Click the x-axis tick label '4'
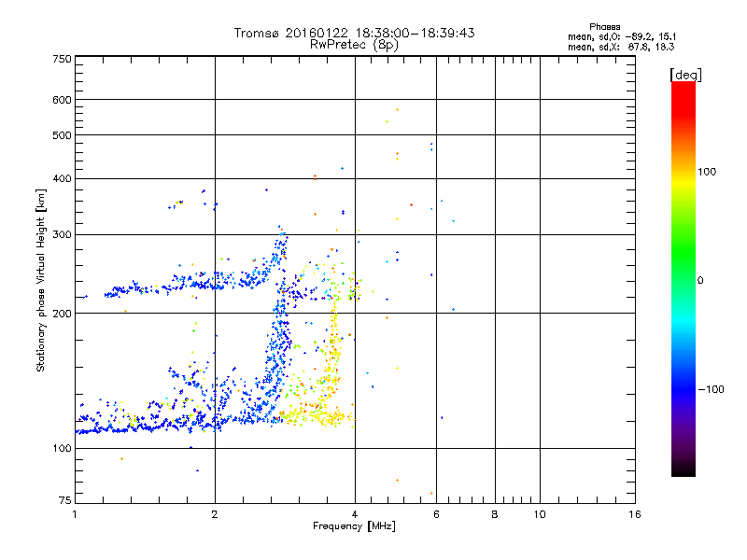This screenshot has height=560, width=747. pyautogui.click(x=355, y=514)
